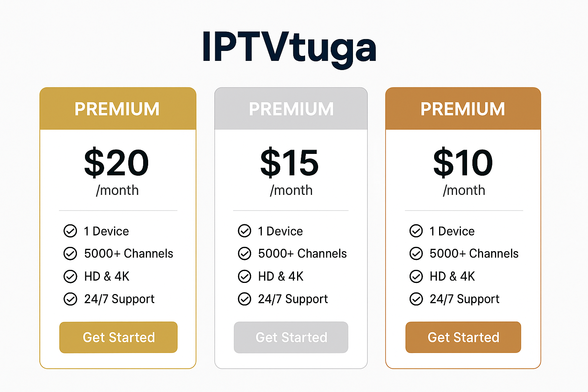The height and width of the screenshot is (392, 588).
Task: Click the HD & 4K checkmark in the $20 plan
Action: click(x=70, y=276)
